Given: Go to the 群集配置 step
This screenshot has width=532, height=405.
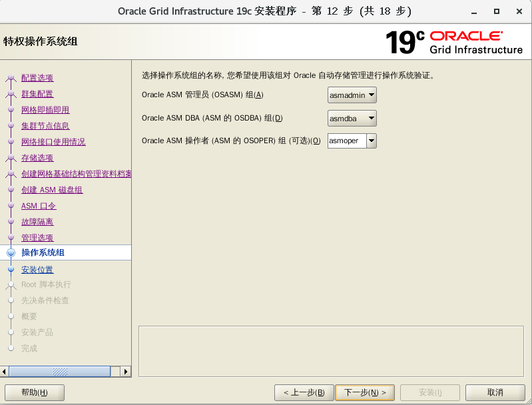Looking at the screenshot, I should click(x=37, y=94).
